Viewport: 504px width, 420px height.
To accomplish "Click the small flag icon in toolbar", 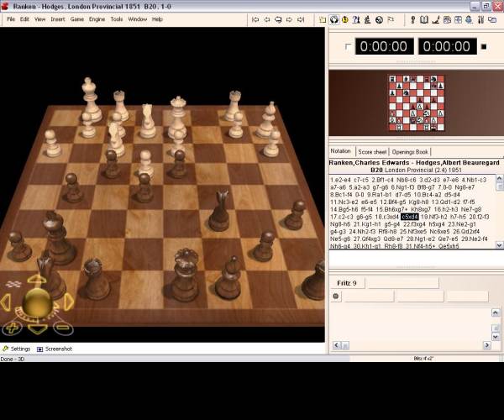I will click(x=391, y=19).
